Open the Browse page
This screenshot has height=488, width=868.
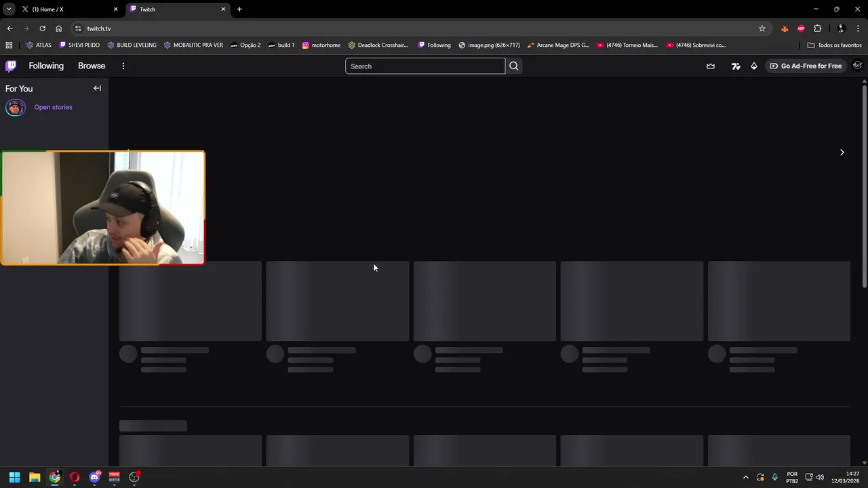(x=92, y=66)
